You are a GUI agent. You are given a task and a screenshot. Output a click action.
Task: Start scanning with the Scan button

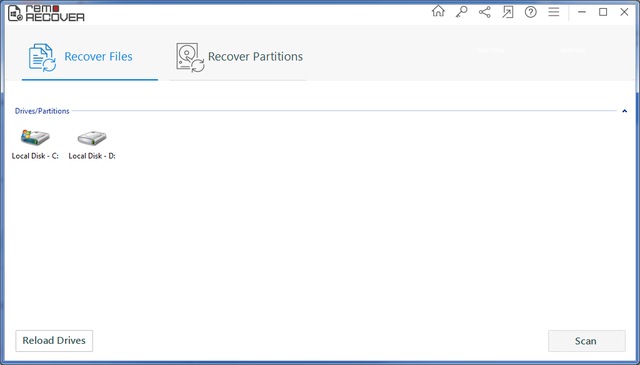[587, 341]
